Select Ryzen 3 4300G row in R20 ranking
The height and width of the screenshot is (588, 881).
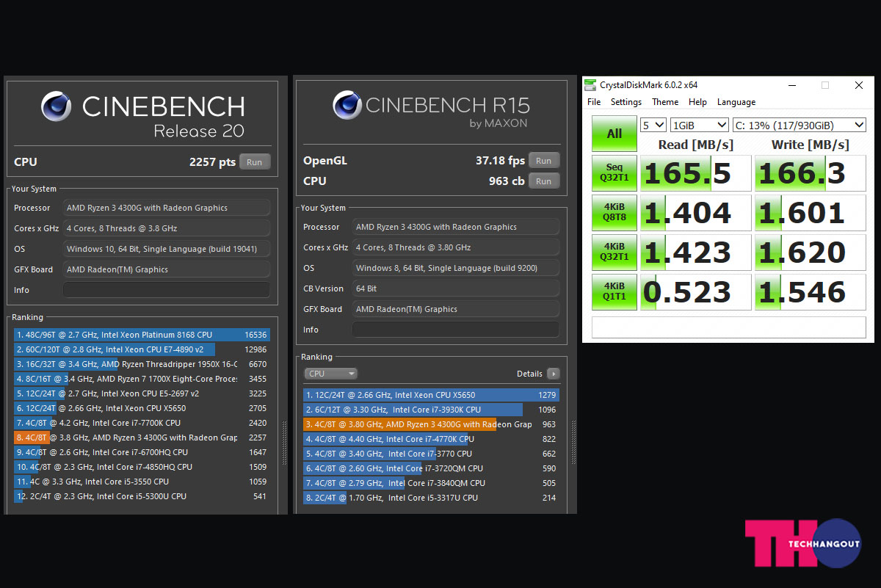point(142,438)
